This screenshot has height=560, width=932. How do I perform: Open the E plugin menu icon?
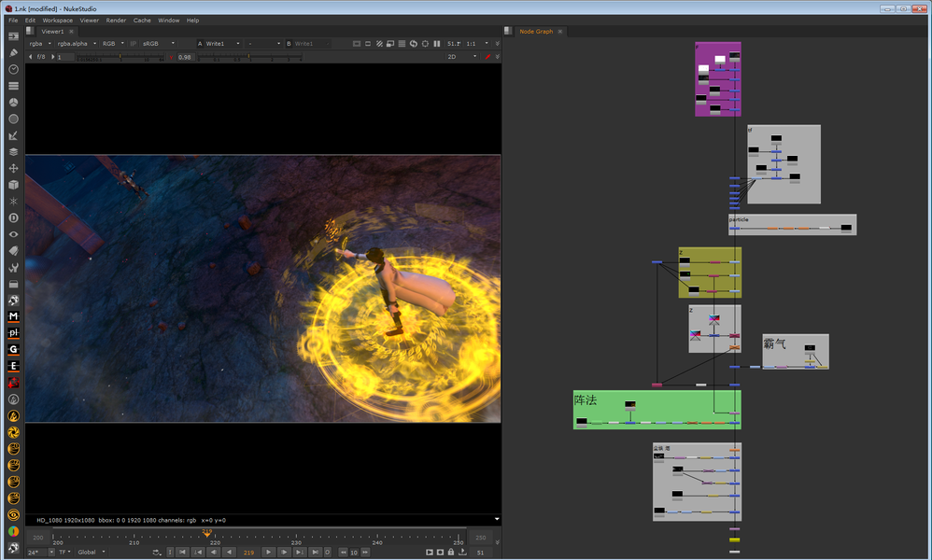(13, 367)
